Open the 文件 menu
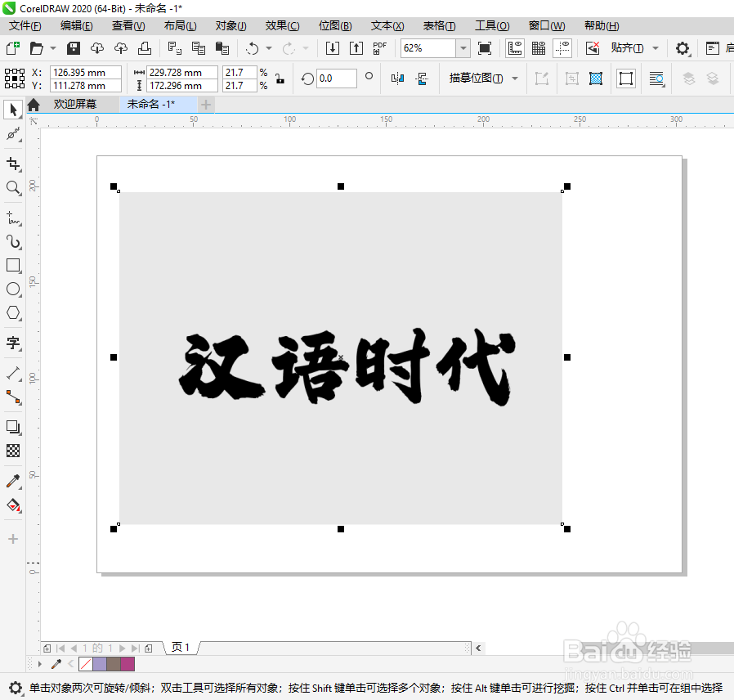 point(25,25)
